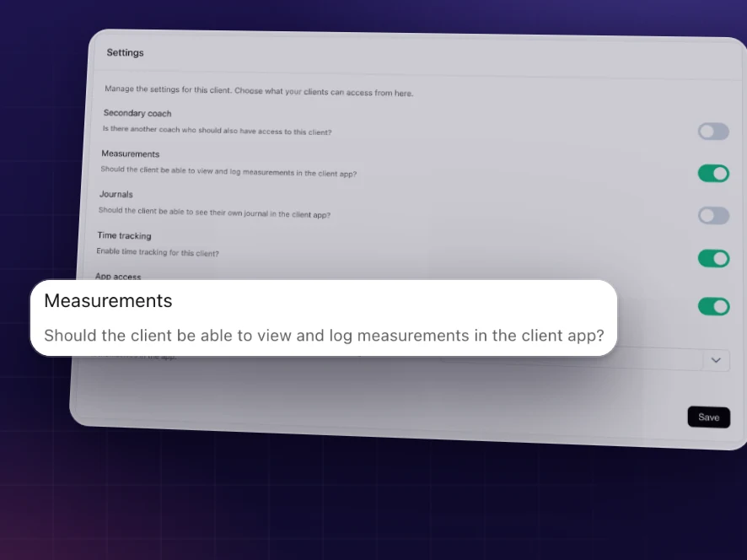Toggle the App access switch
This screenshot has width=747, height=560.
(713, 306)
